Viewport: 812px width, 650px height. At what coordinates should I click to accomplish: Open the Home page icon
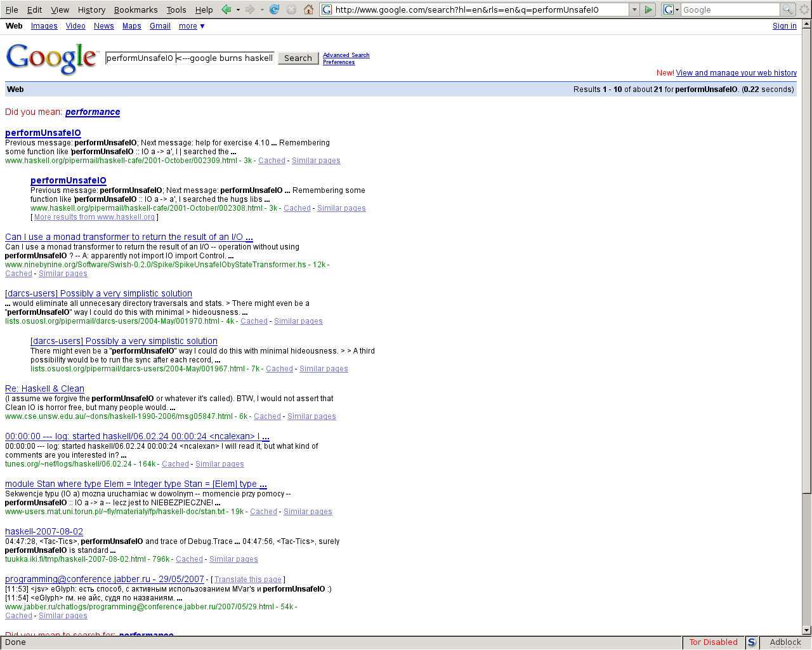pos(308,10)
